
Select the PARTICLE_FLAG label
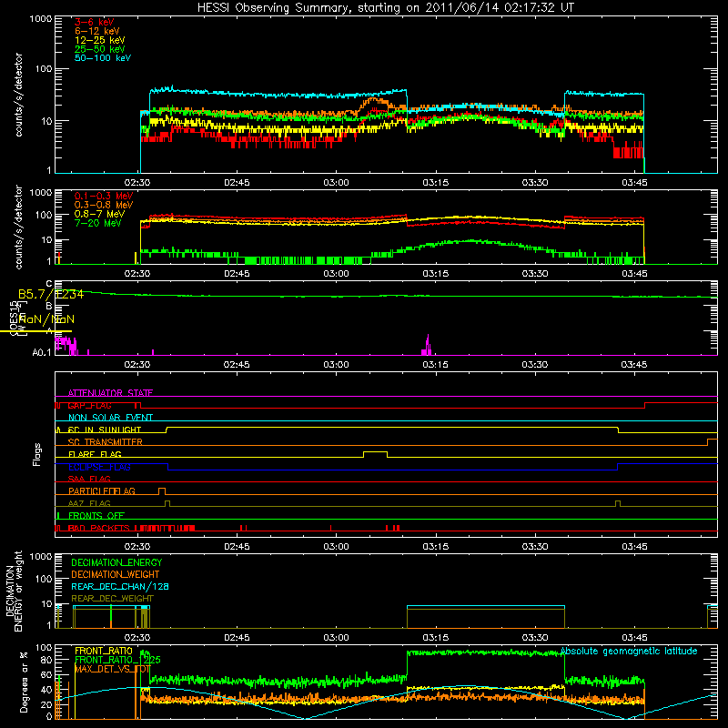coord(102,491)
